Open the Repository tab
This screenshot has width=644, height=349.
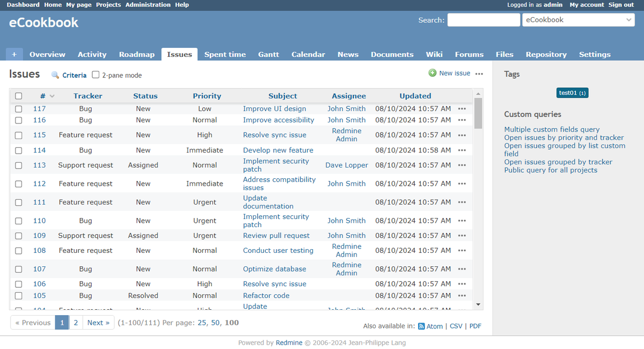point(546,54)
